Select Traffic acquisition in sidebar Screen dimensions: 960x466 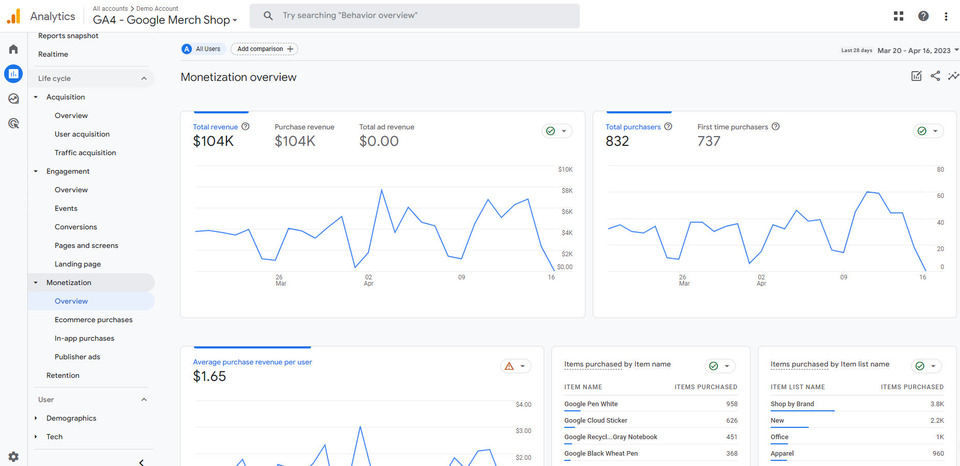coord(85,153)
